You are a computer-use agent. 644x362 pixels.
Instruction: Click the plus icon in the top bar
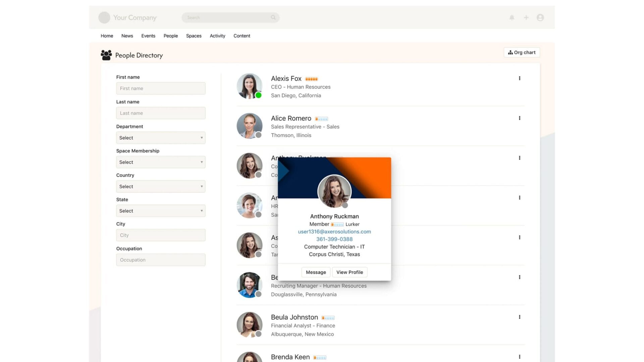coord(526,17)
